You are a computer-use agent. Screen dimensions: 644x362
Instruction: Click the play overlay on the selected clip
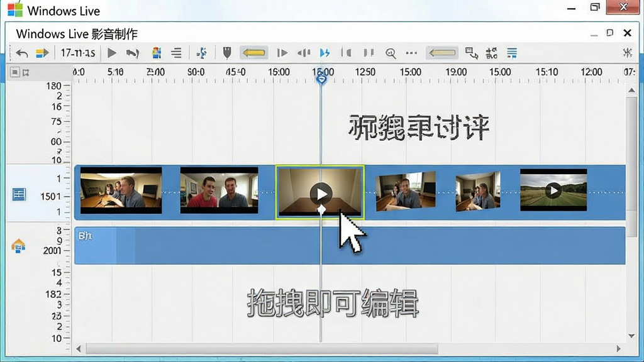(x=321, y=194)
